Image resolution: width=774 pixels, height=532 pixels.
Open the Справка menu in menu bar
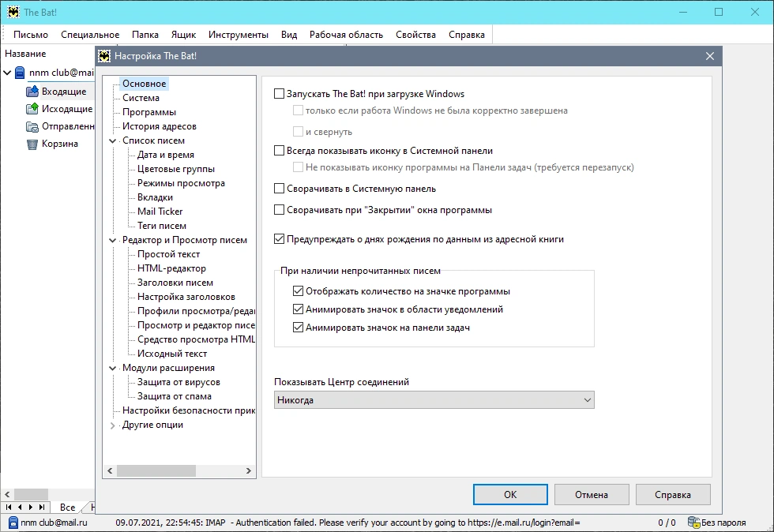467,35
